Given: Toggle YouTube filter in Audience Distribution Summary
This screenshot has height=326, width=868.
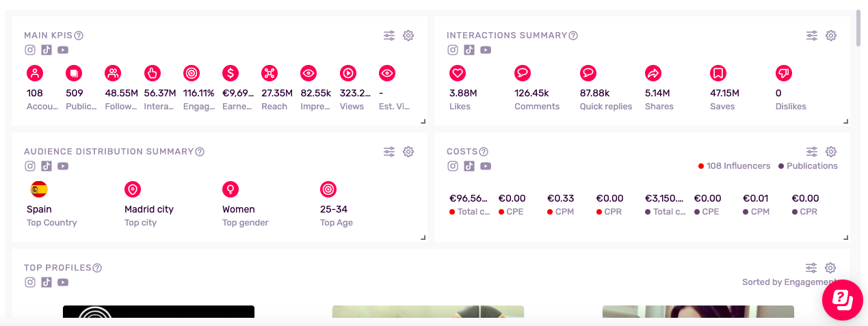Looking at the screenshot, I should pos(63,166).
